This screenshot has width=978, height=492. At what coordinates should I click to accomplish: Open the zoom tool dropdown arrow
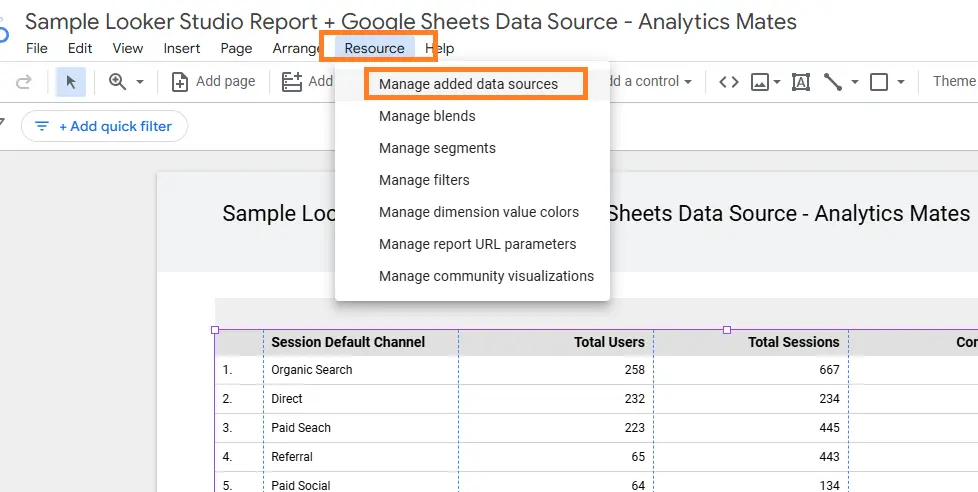pyautogui.click(x=140, y=82)
